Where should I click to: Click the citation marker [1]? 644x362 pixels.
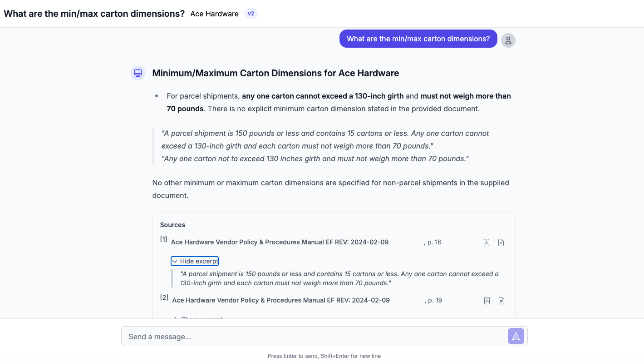click(163, 239)
